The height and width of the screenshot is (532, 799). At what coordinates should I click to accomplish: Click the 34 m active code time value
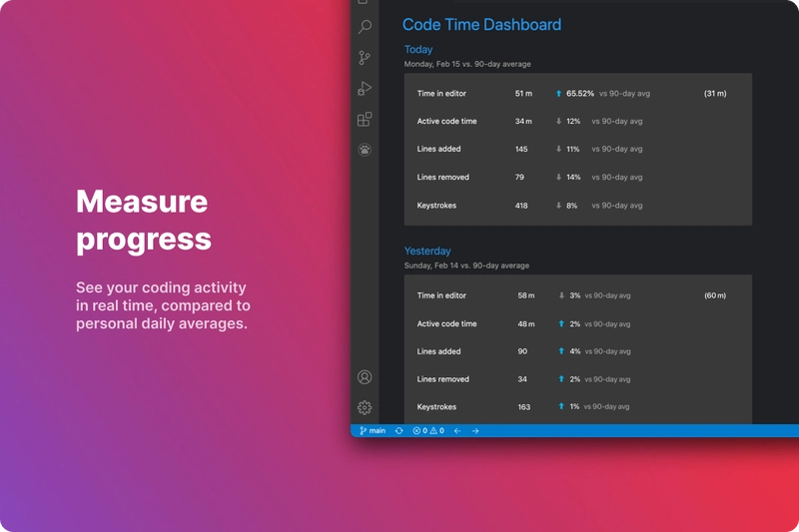tap(523, 121)
